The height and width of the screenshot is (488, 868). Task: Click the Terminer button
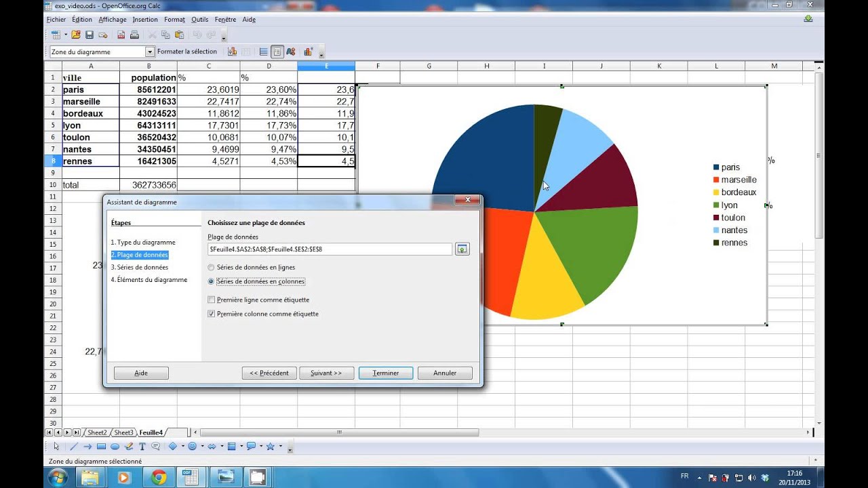point(386,373)
